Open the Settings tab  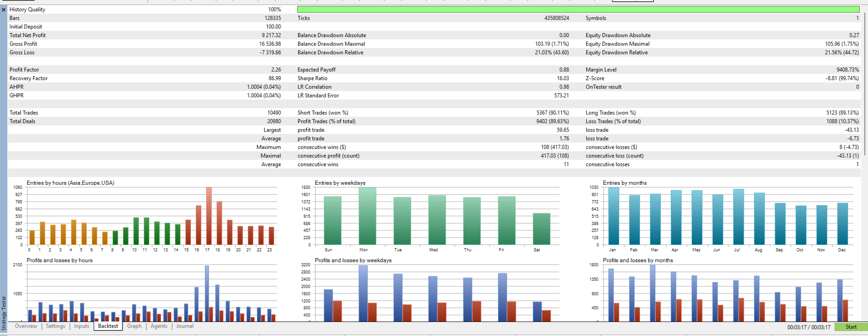point(56,326)
